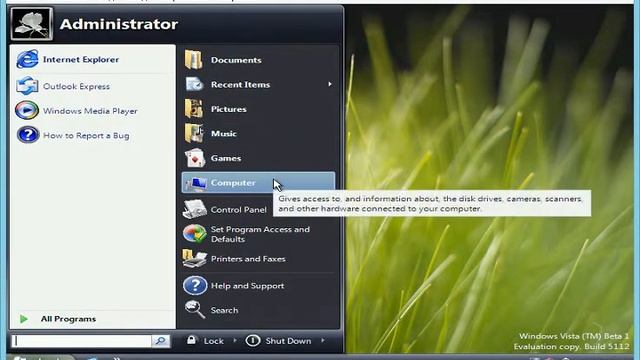Screen dimensions: 640x360
Task: Click the Computer monitor icon
Action: coord(196,184)
